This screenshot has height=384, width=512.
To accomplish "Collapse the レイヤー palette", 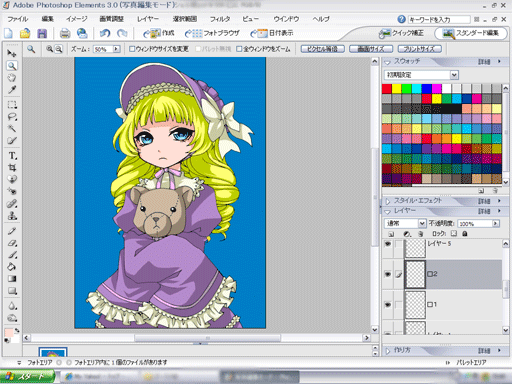I will coord(387,211).
